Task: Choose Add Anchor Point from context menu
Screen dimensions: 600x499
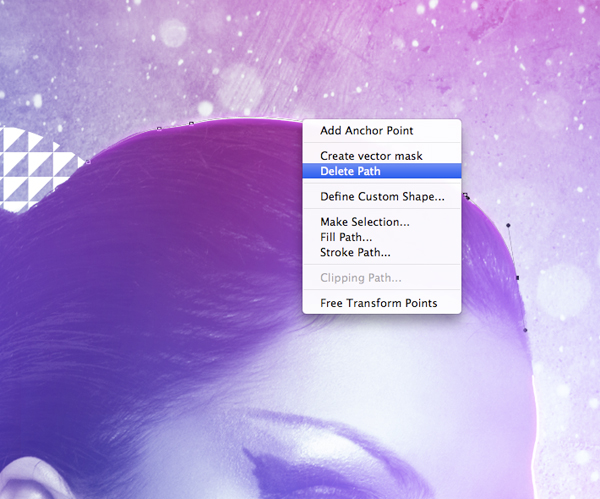Action: click(366, 130)
